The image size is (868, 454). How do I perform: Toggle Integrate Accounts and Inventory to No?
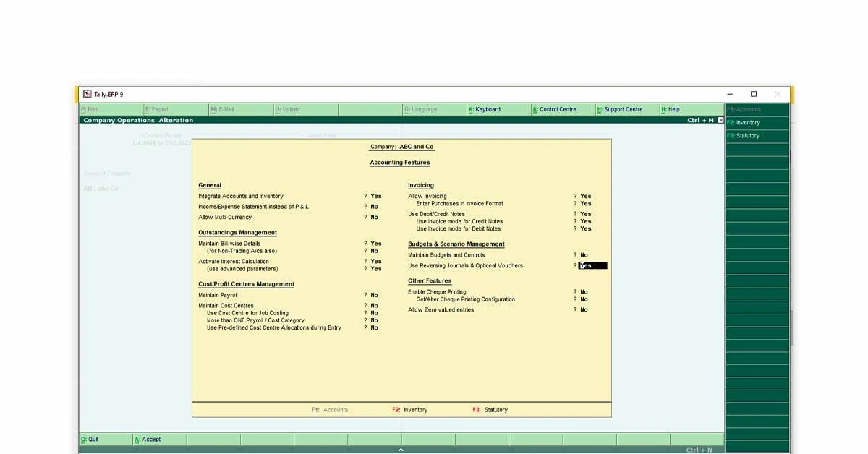tap(374, 195)
